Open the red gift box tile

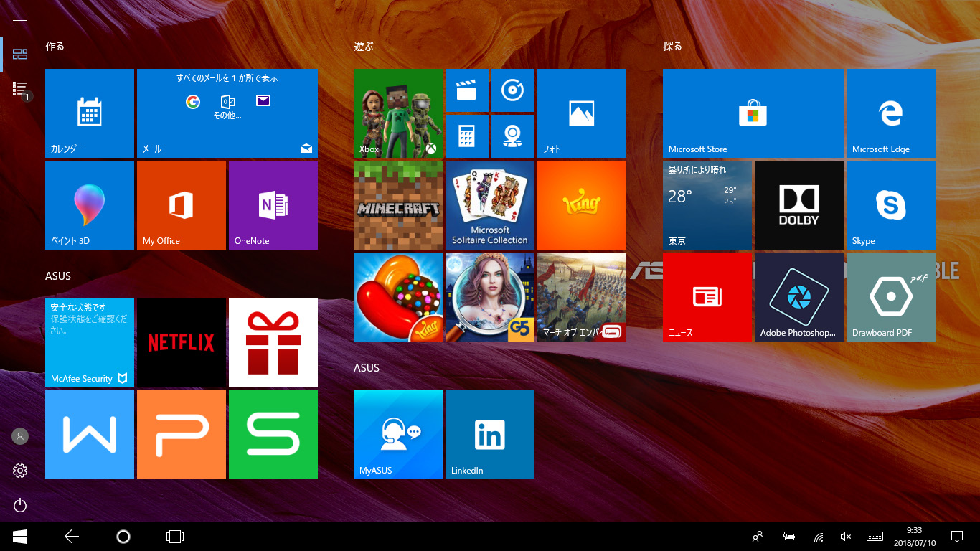pyautogui.click(x=273, y=343)
